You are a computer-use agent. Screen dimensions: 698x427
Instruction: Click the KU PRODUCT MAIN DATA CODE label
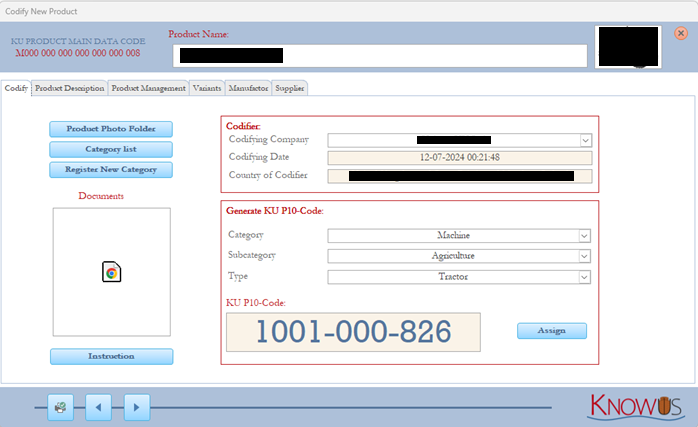pos(78,41)
